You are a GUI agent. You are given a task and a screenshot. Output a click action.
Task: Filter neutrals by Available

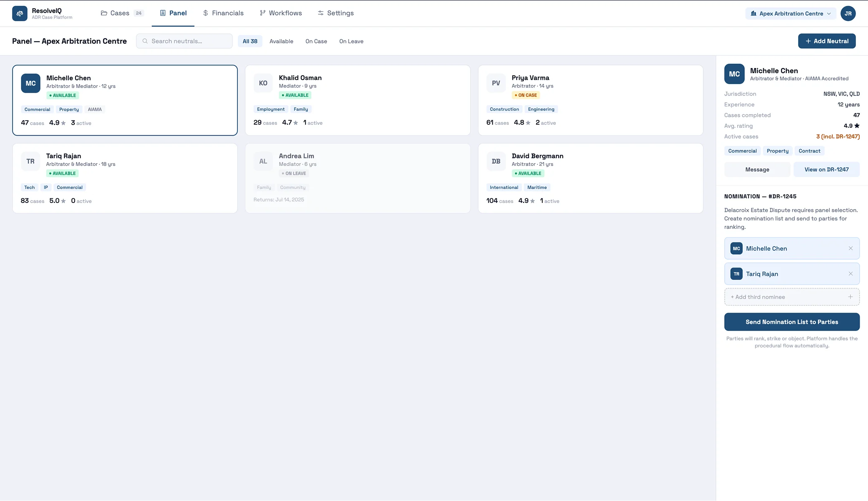[281, 41]
